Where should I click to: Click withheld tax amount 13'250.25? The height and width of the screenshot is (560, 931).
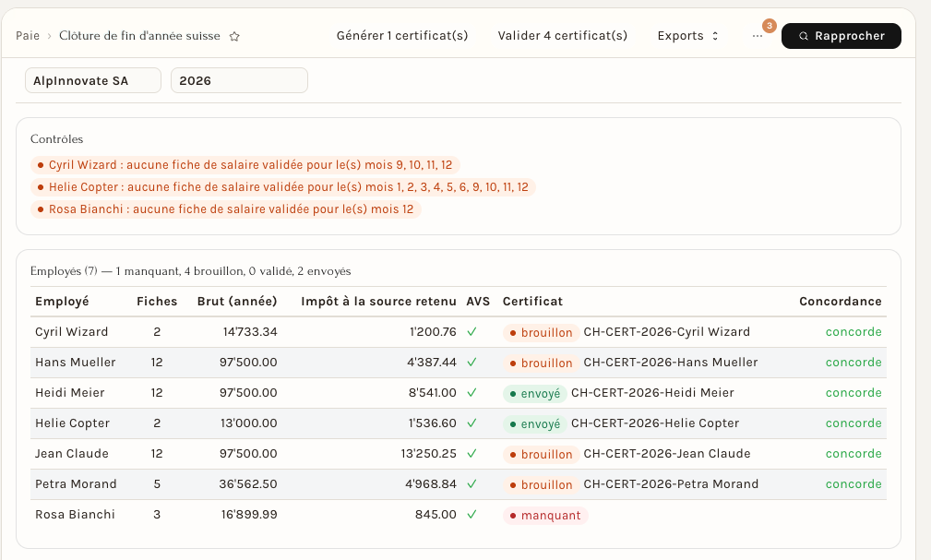tap(429, 454)
